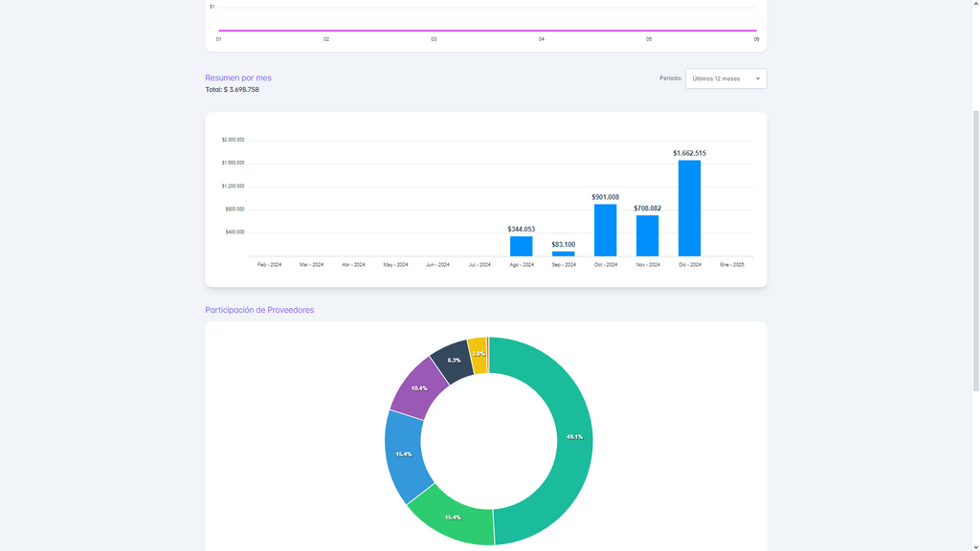Click the yellow 3.0% donut segment
The image size is (980, 551).
(x=478, y=354)
